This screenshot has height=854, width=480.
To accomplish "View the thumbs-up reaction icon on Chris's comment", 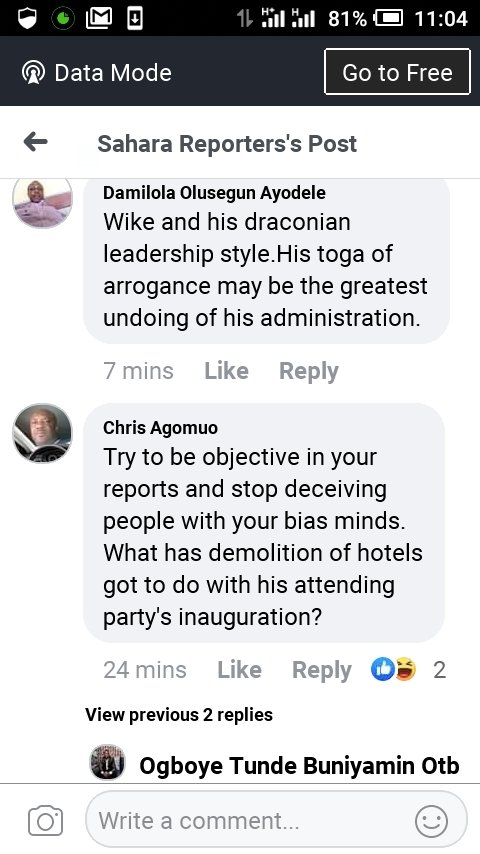I will click(382, 669).
